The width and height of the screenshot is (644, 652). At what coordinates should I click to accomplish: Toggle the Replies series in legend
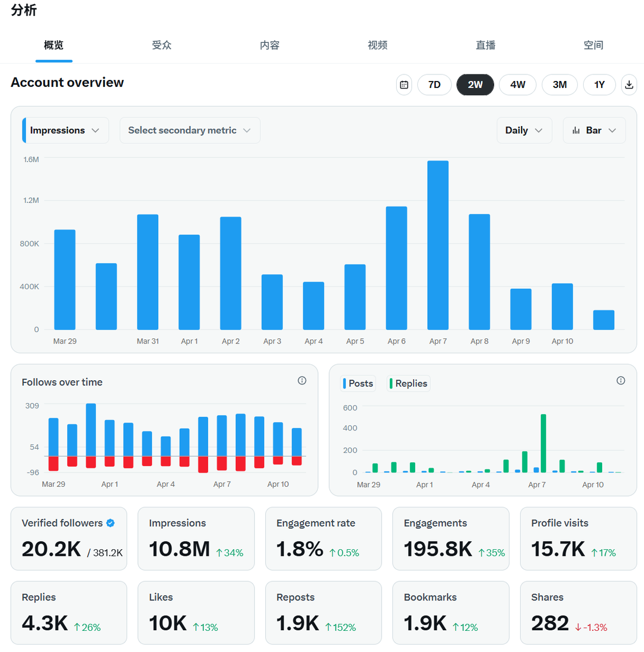point(409,384)
